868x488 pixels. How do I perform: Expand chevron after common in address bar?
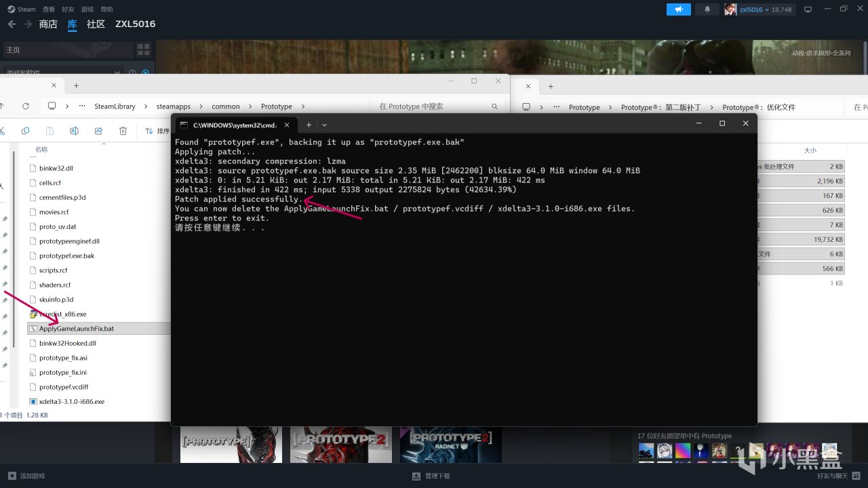pyautogui.click(x=250, y=106)
